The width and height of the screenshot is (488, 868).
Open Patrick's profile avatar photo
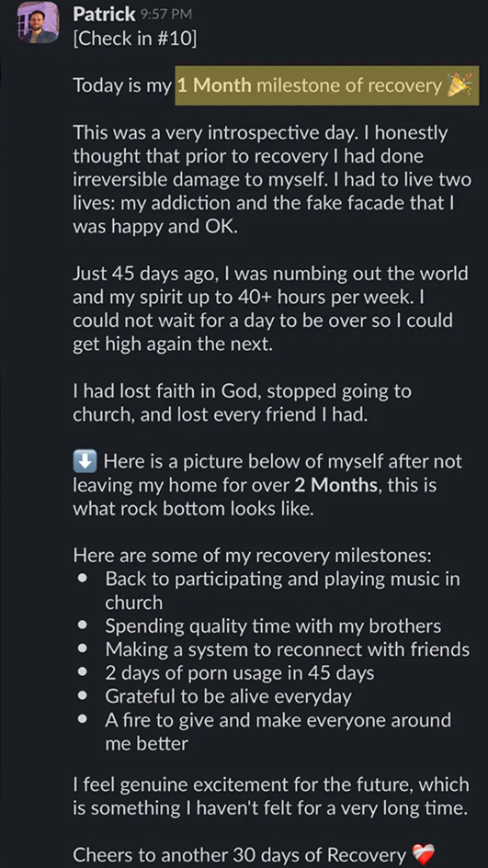coord(38,22)
